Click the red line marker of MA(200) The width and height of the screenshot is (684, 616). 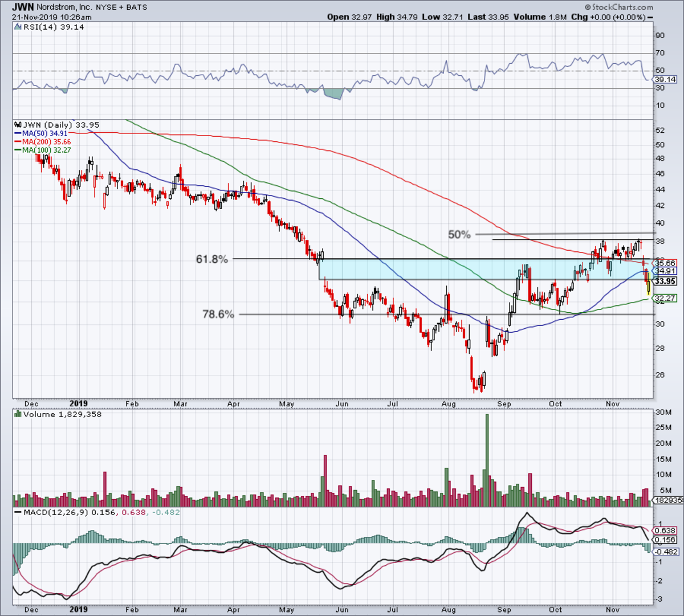tap(17, 141)
